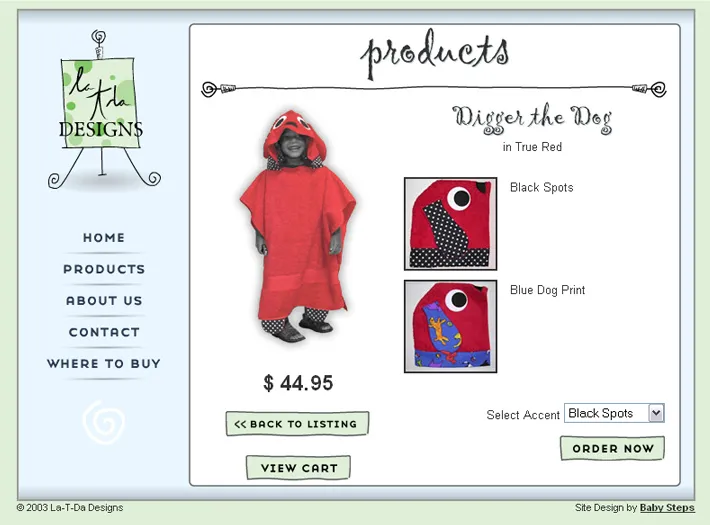Expand the Select Accent dropdown arrow

[656, 413]
